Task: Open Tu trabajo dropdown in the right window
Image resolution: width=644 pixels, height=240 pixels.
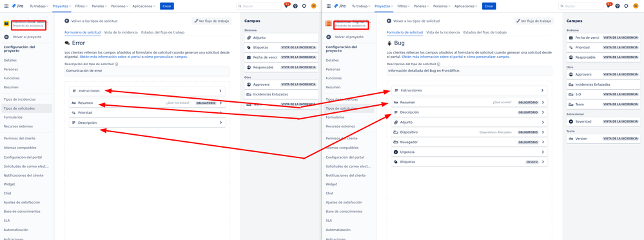Action: 360,6
